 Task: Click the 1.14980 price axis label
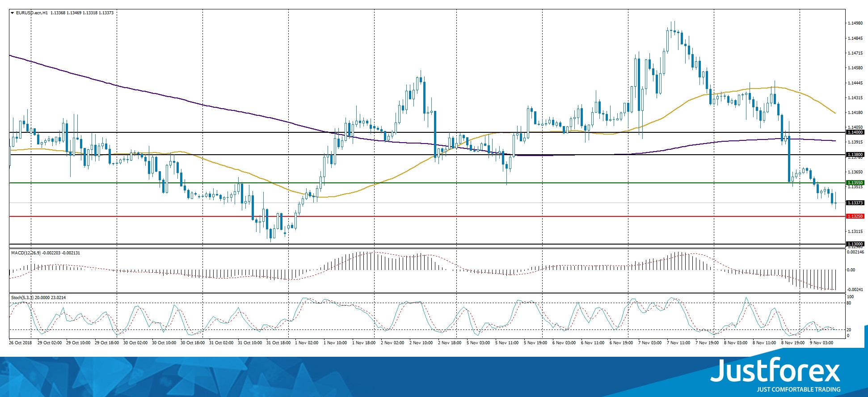click(x=855, y=23)
